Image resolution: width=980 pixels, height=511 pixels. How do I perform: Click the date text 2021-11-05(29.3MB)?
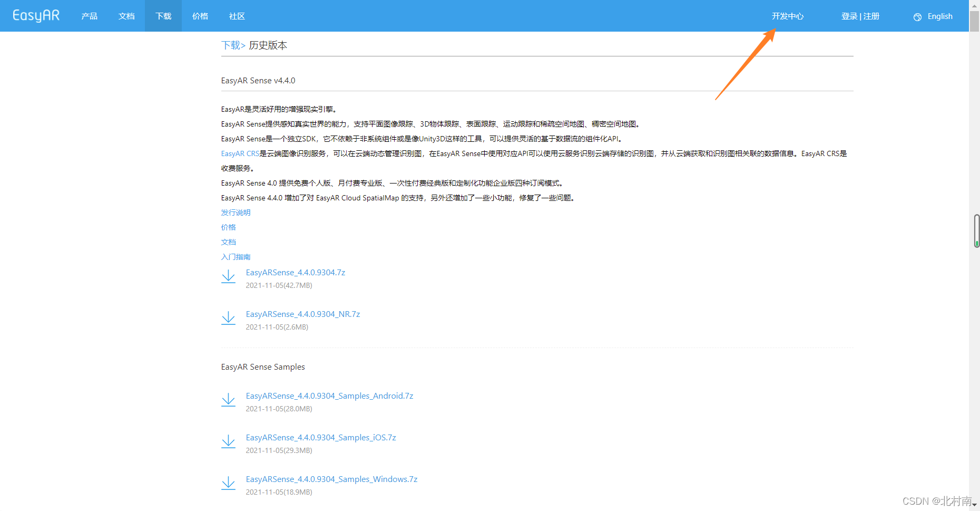click(x=279, y=450)
